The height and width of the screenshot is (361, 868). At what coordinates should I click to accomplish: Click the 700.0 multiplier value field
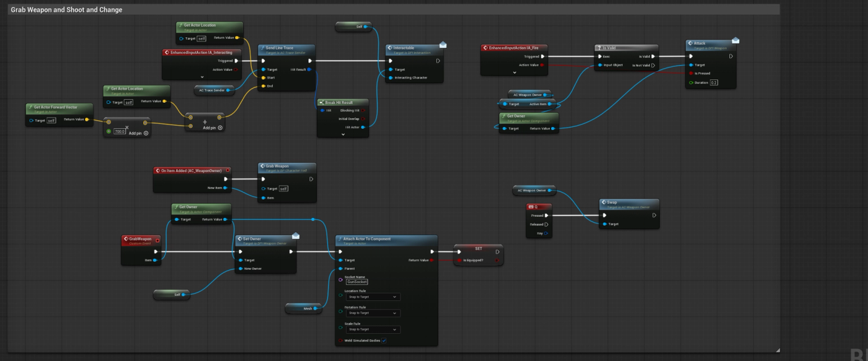pos(120,132)
